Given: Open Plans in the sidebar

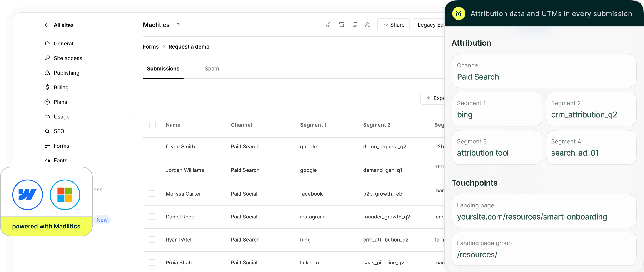Looking at the screenshot, I should pyautogui.click(x=60, y=102).
